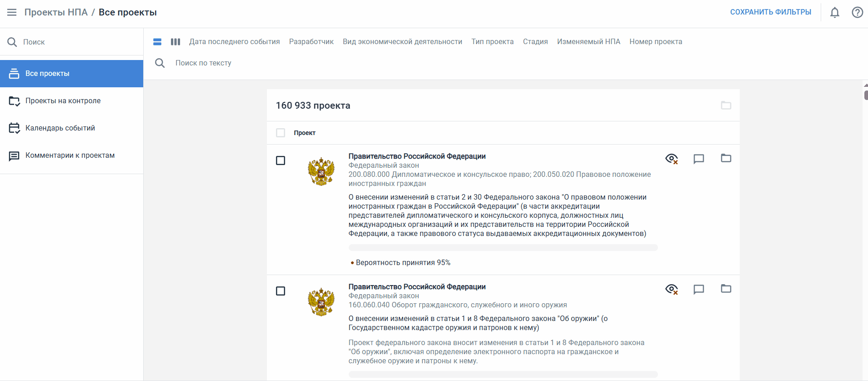
Task: Click the notifications bell icon
Action: tap(834, 12)
